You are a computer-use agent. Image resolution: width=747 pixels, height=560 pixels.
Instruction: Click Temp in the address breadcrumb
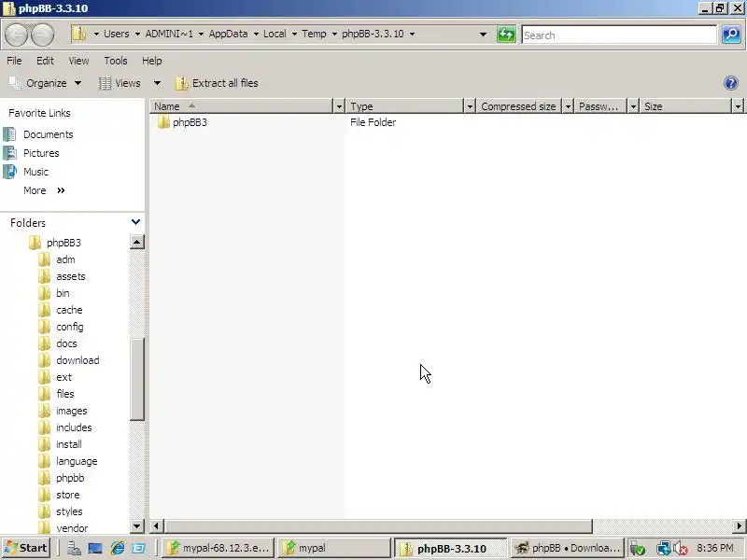(x=314, y=34)
